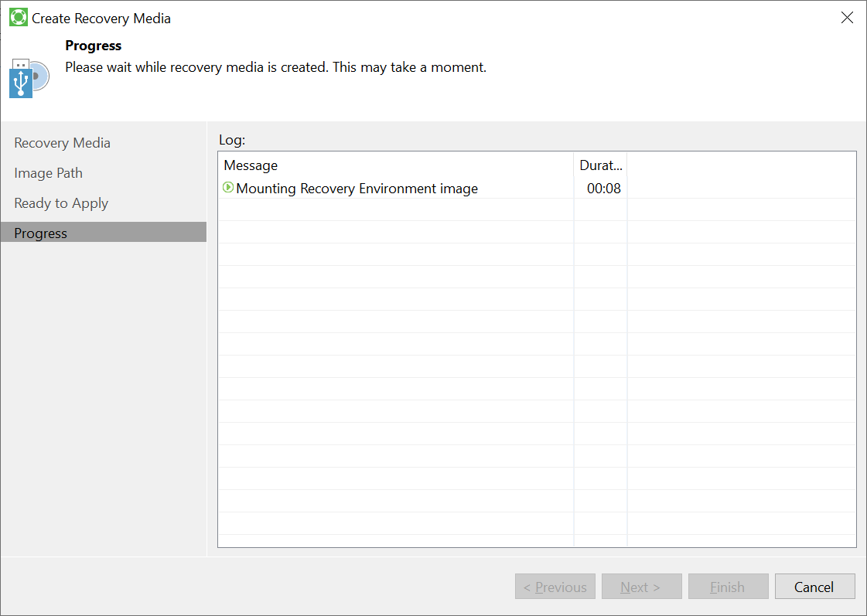The width and height of the screenshot is (867, 616).
Task: Select the Image Path step
Action: (x=48, y=173)
